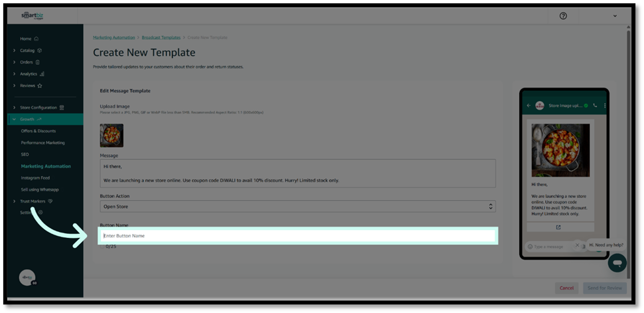Close the 'Need any help?' popup
The width and height of the screenshot is (644, 313).
point(577,244)
